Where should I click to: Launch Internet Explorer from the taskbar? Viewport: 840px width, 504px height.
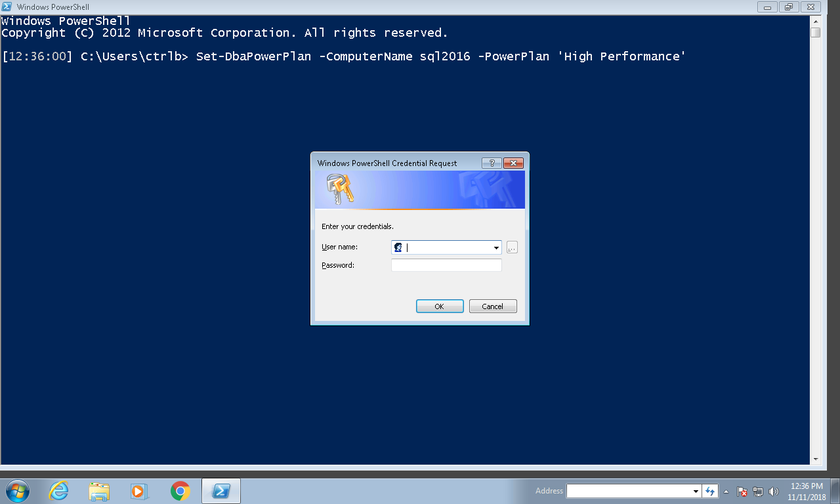pyautogui.click(x=58, y=490)
